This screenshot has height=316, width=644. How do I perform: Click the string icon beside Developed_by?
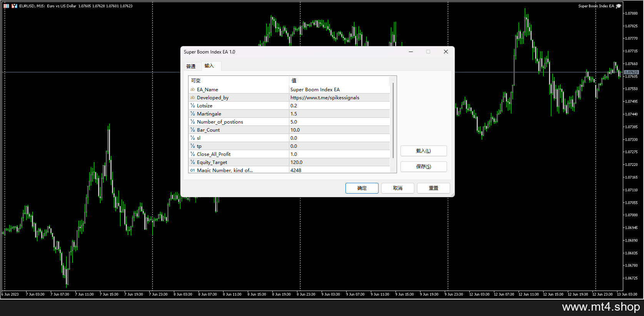[x=192, y=98]
